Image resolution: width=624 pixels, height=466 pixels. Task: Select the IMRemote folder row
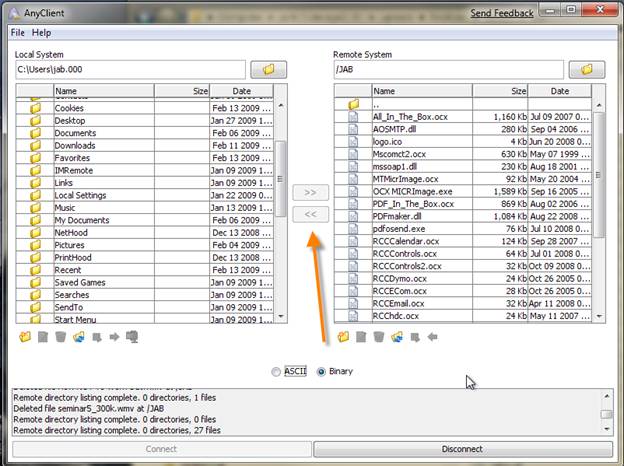point(144,170)
